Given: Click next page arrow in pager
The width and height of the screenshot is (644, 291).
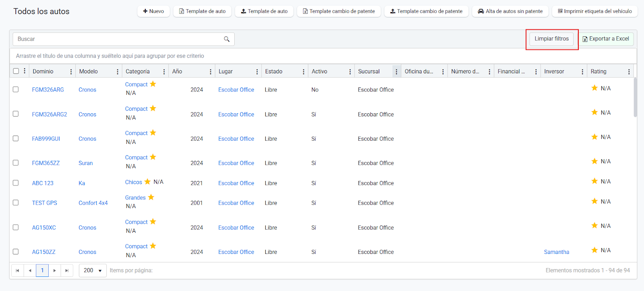Looking at the screenshot, I should click(x=55, y=270).
